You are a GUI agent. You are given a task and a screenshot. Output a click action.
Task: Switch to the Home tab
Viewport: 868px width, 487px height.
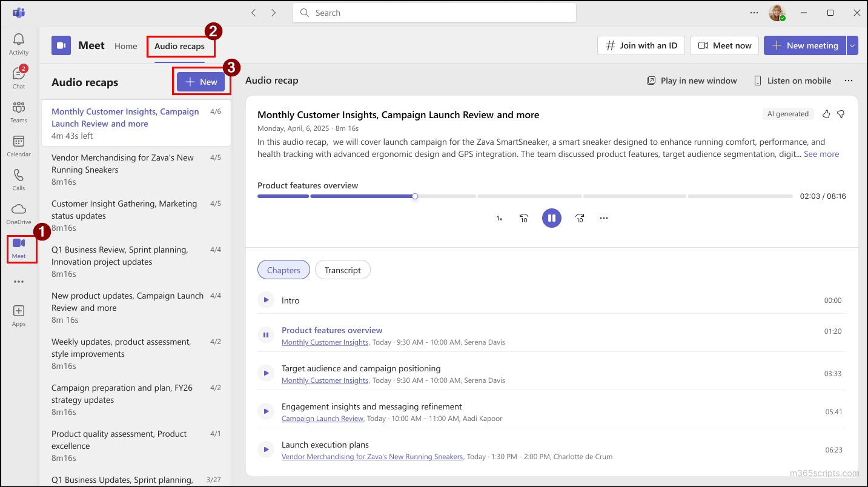point(125,45)
